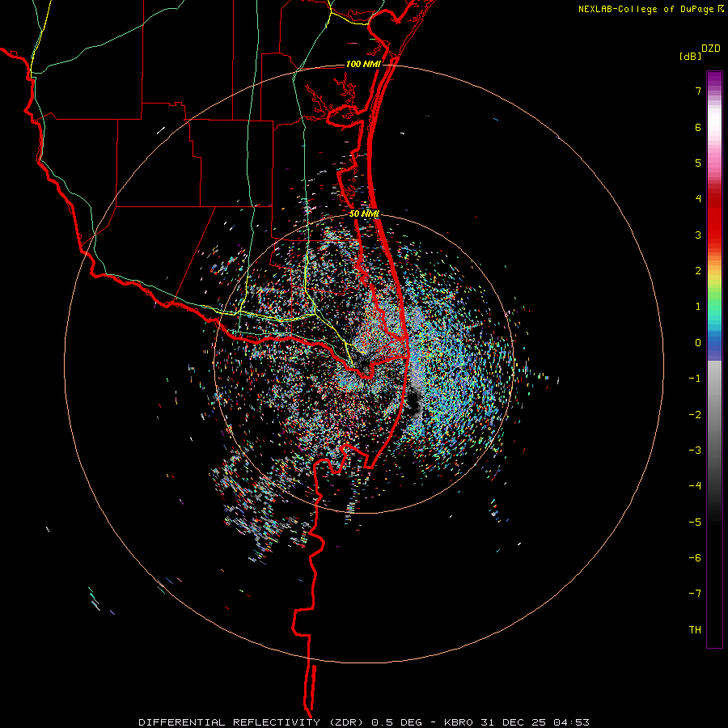Click the ZDR color scale bar
Screen dimensions: 728x728
tap(714, 359)
